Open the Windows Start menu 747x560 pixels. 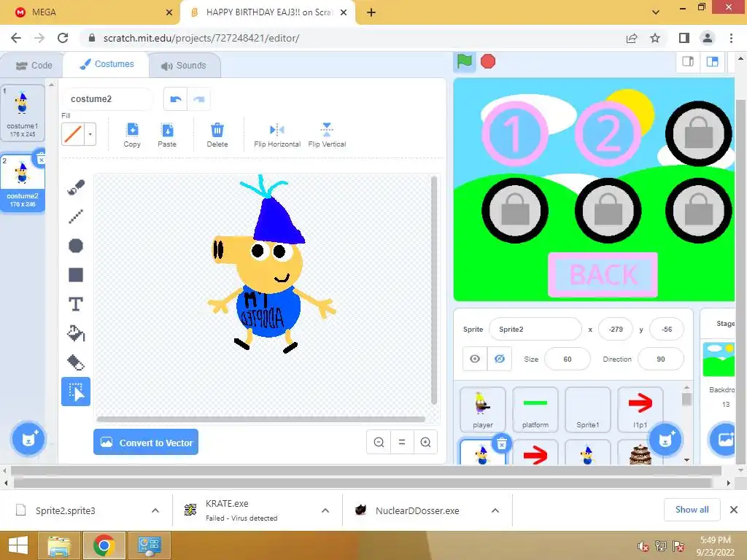point(18,545)
